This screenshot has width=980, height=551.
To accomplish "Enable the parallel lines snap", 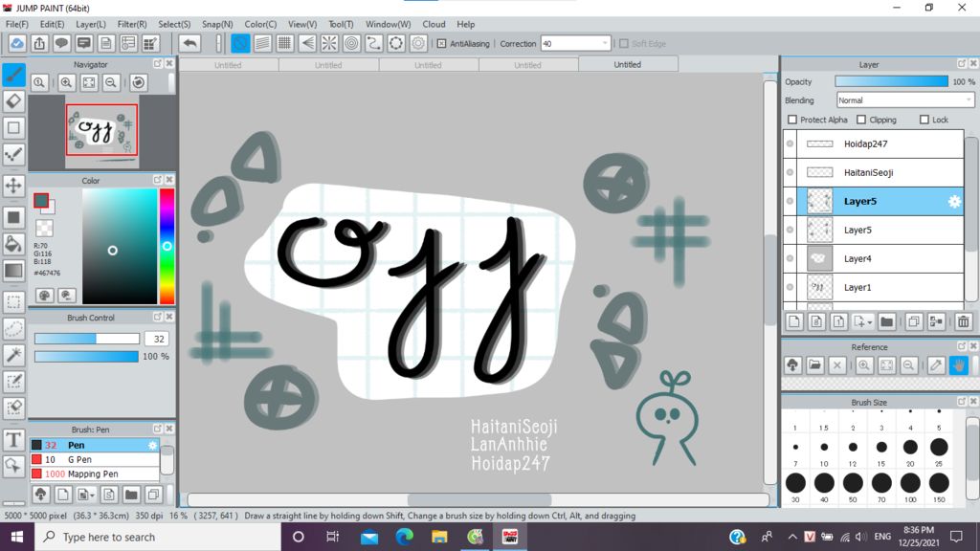I will tap(262, 43).
